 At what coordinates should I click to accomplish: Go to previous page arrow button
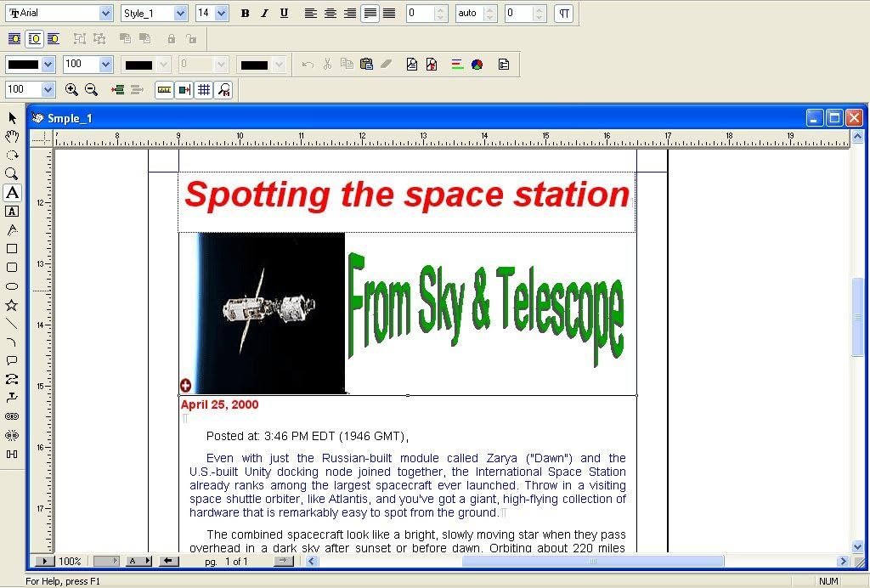[x=169, y=561]
